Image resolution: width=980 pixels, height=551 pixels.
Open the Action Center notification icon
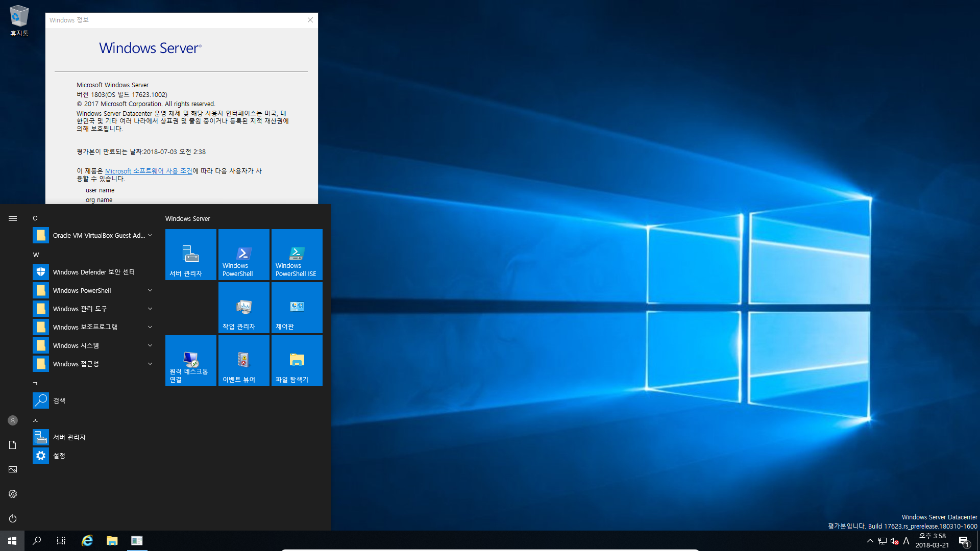[x=964, y=541]
